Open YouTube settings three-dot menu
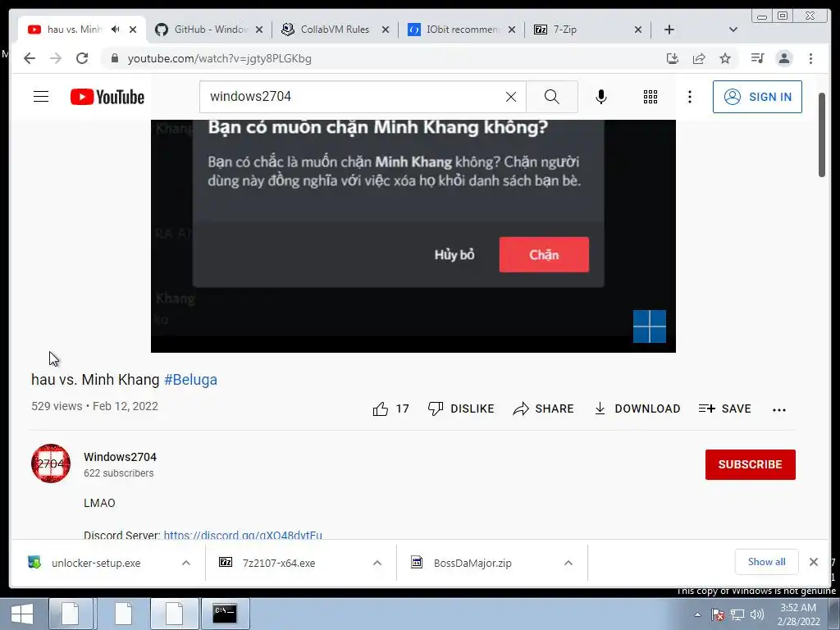 (690, 97)
